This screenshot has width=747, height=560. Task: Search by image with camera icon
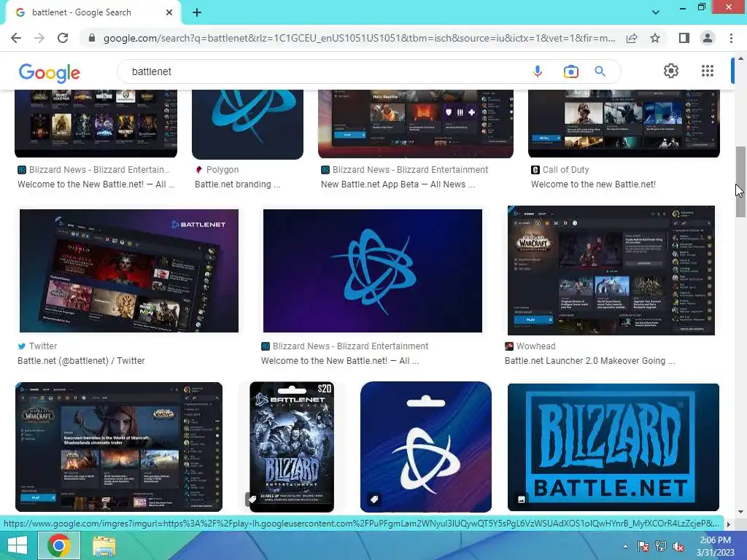point(570,71)
